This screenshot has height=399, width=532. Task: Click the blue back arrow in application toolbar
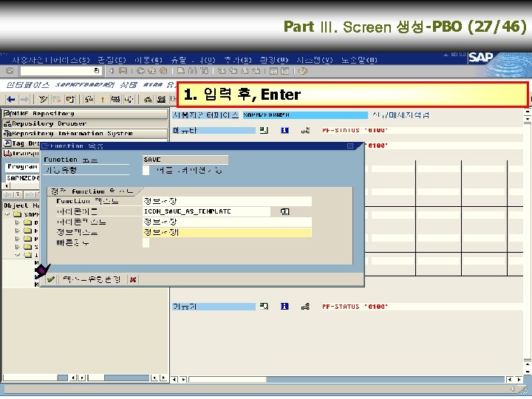[x=11, y=99]
